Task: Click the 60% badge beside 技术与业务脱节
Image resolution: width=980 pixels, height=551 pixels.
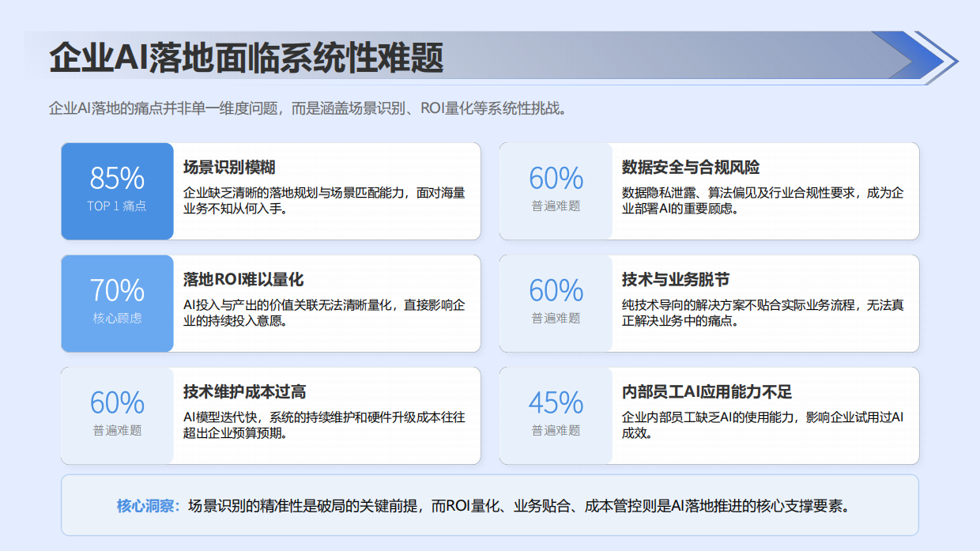Action: [x=556, y=303]
